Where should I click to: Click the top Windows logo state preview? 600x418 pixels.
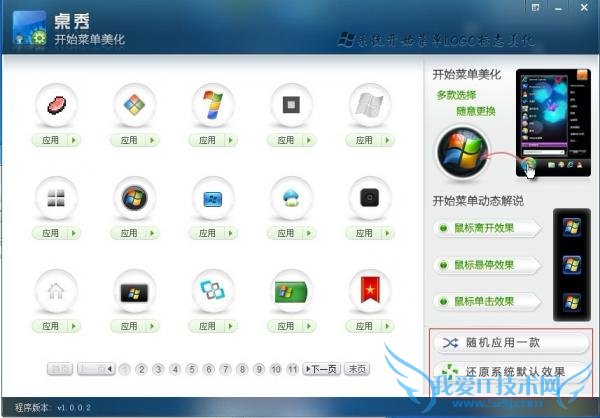click(x=572, y=227)
